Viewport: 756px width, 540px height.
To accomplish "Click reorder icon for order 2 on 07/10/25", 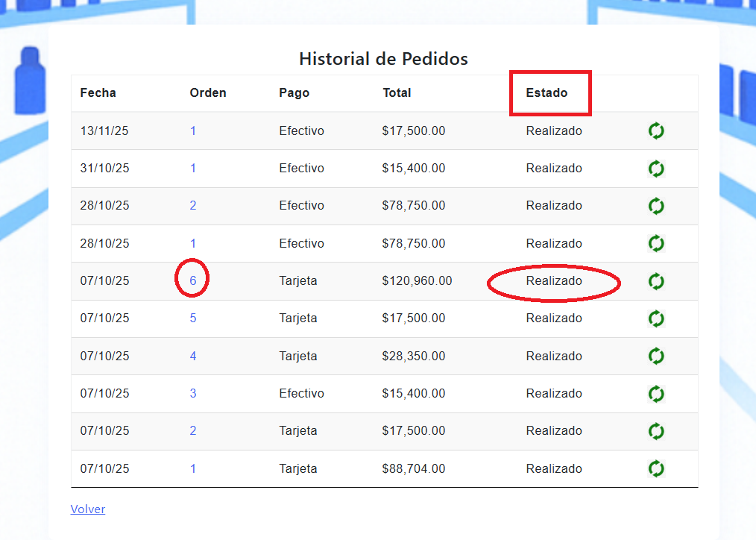I will point(655,431).
